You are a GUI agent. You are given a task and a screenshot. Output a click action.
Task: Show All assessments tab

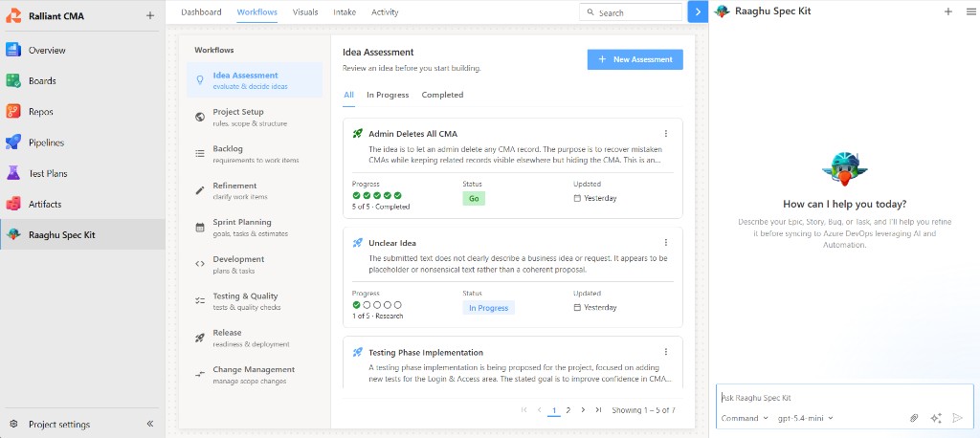(x=348, y=95)
